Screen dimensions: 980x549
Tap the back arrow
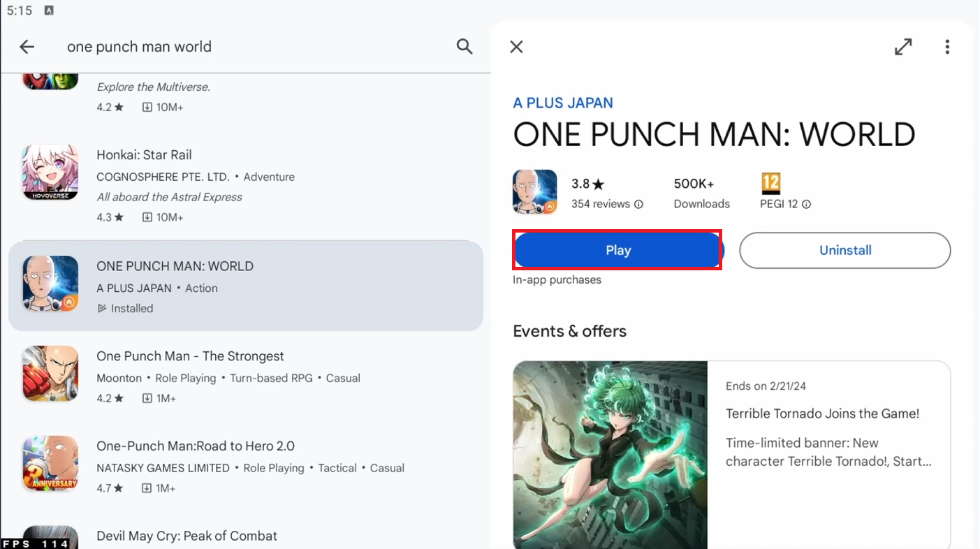27,47
